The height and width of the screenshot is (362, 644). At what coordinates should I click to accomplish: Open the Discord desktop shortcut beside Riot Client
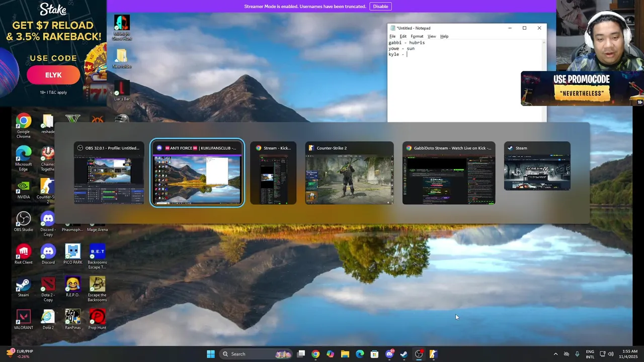click(x=48, y=254)
